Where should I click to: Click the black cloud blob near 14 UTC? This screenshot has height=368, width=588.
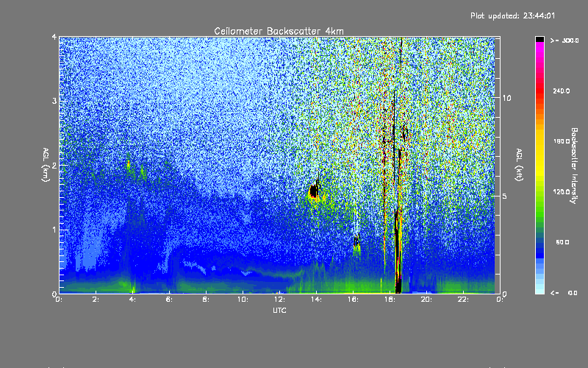pyautogui.click(x=314, y=191)
